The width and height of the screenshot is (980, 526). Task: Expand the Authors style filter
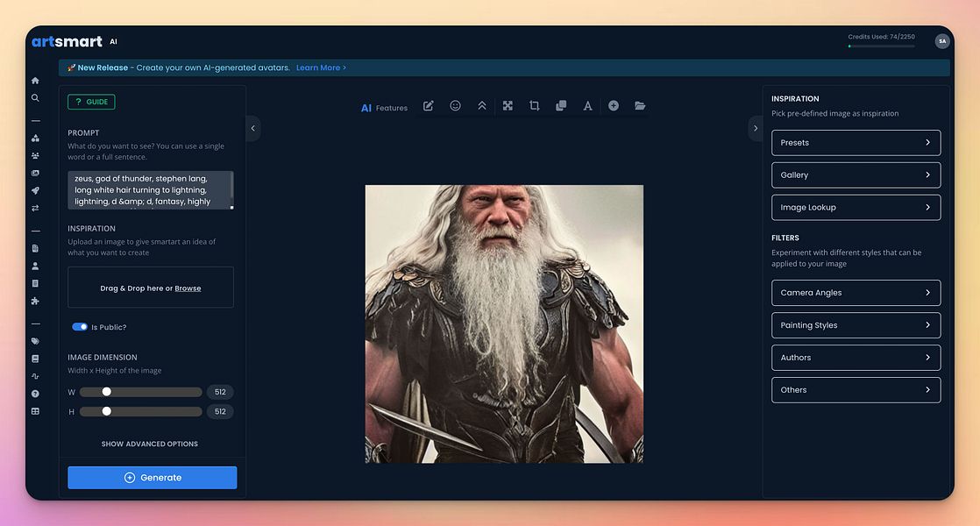point(856,358)
